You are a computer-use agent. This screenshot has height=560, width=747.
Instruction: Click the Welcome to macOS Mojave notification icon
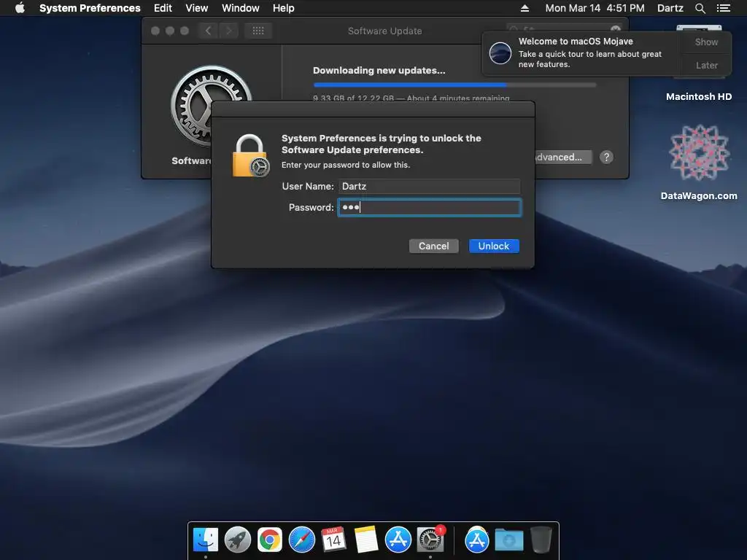click(x=500, y=52)
